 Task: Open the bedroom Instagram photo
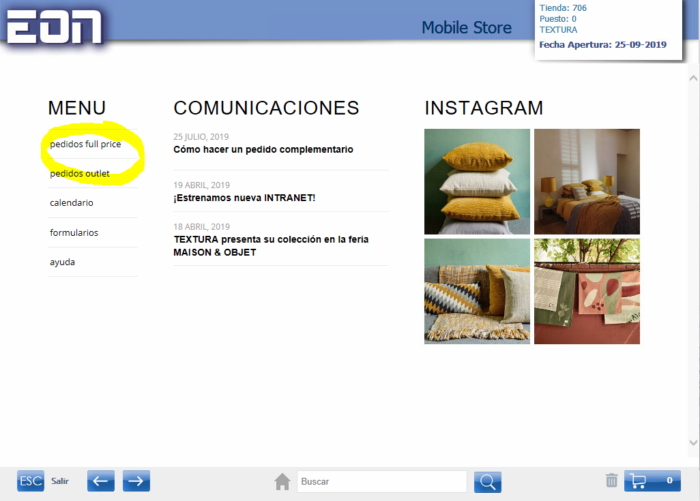pos(587,181)
